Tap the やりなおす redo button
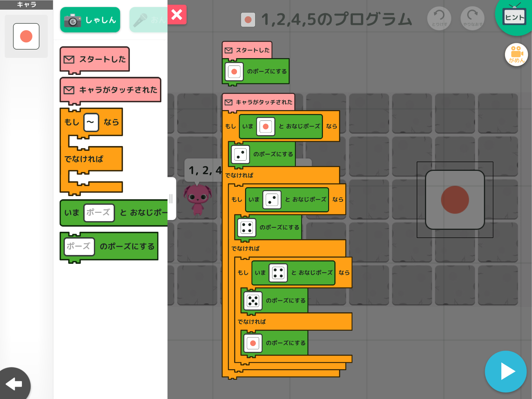 click(x=472, y=18)
